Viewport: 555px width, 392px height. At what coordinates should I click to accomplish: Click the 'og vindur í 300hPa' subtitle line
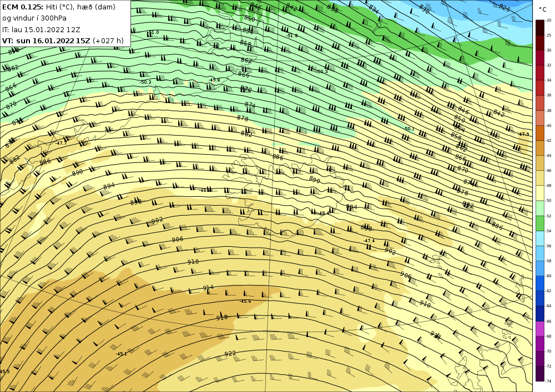pos(34,18)
